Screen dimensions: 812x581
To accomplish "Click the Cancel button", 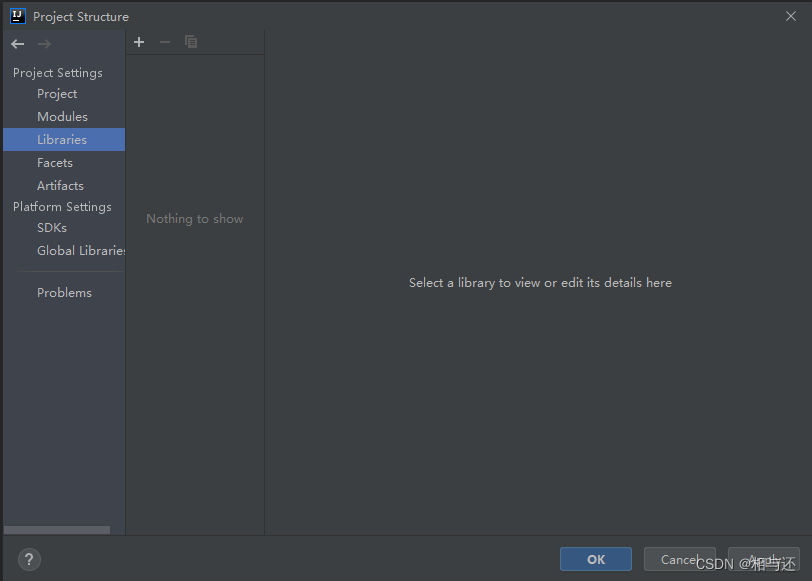I will 679,559.
